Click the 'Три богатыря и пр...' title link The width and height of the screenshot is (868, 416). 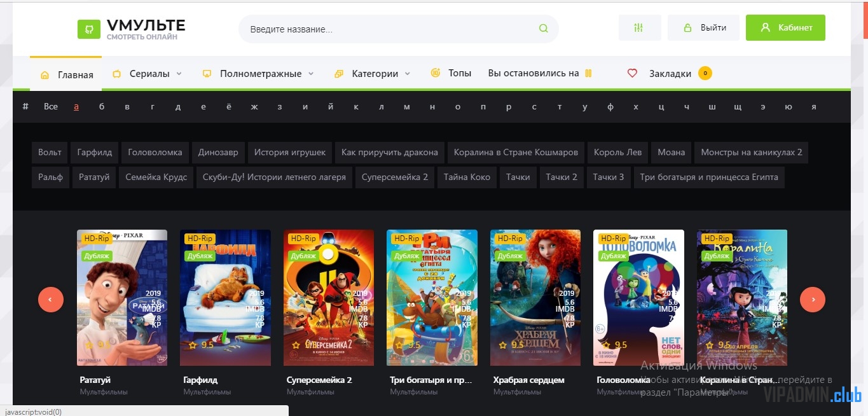coord(431,380)
